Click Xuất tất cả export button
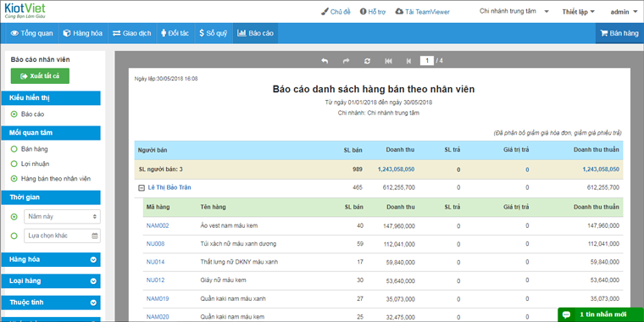644x322 pixels. [40, 76]
